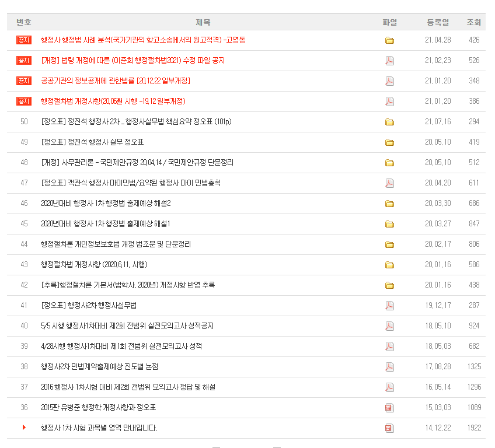Open folder icon in row 48

click(389, 163)
